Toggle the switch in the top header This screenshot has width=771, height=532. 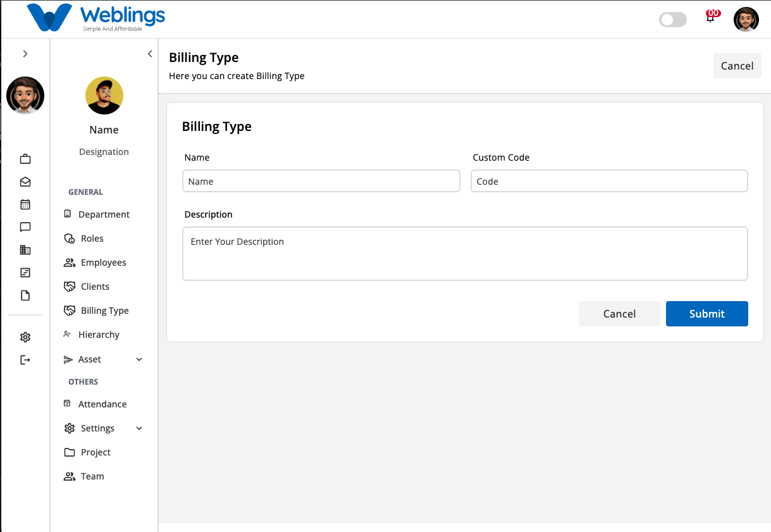[673, 20]
